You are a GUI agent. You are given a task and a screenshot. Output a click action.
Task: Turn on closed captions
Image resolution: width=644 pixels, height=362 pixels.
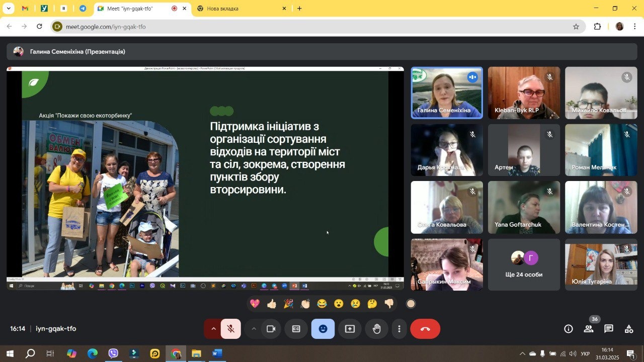coord(296,329)
